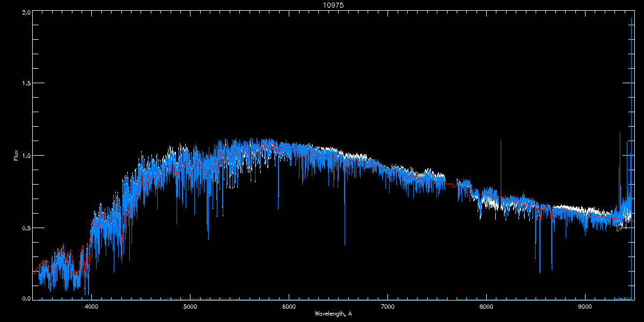Click the 0.5 flux tick label
The image size is (644, 322).
coord(25,228)
